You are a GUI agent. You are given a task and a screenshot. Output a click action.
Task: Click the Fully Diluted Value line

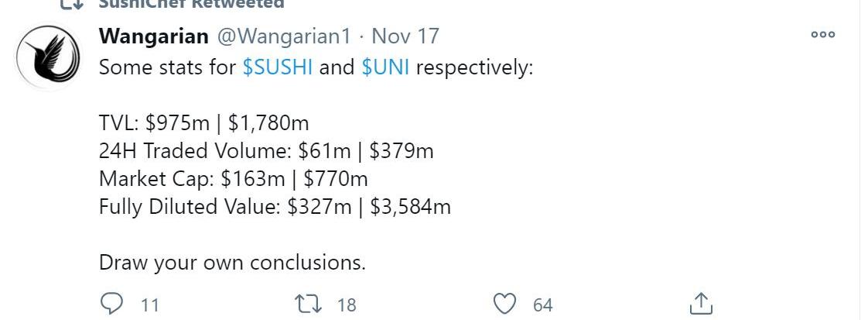(275, 207)
